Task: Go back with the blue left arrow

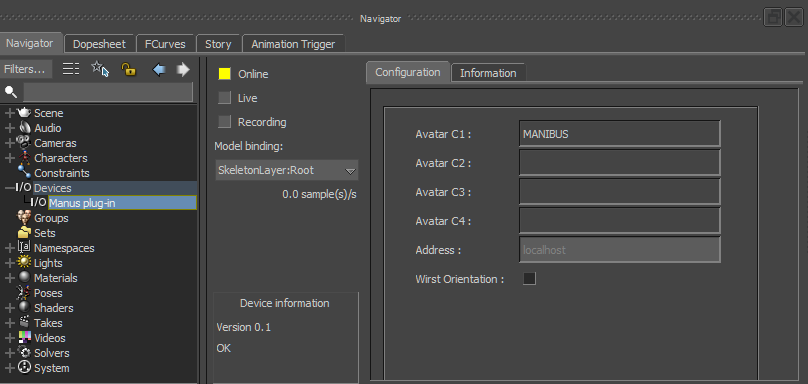Action: pyautogui.click(x=159, y=69)
